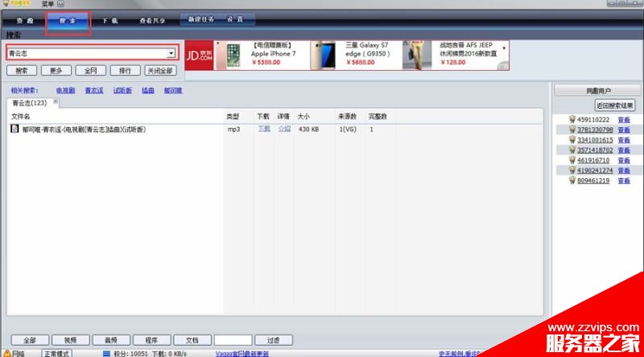644x357 pixels.
Task: Open 设置 in the top bar
Action: 235,19
